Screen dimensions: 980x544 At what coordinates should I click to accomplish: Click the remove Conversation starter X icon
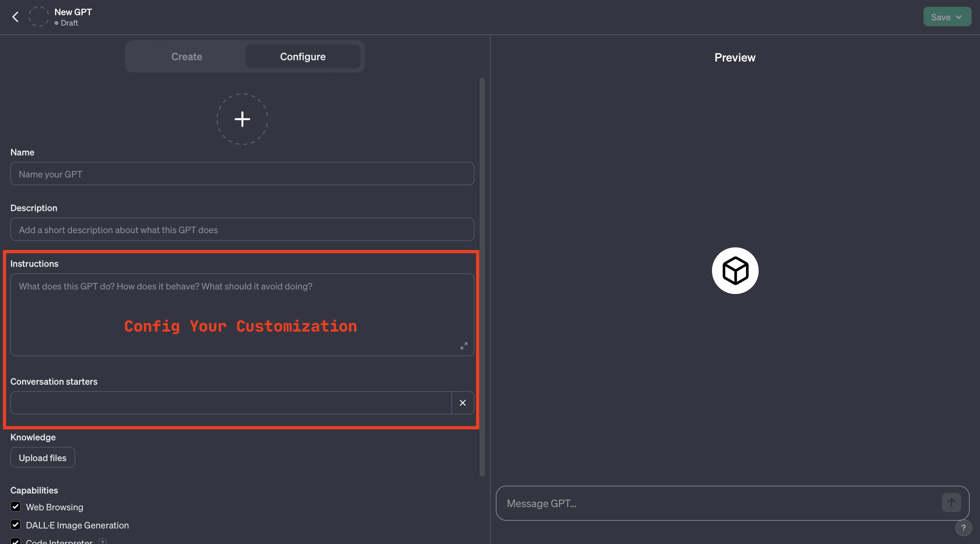463,402
